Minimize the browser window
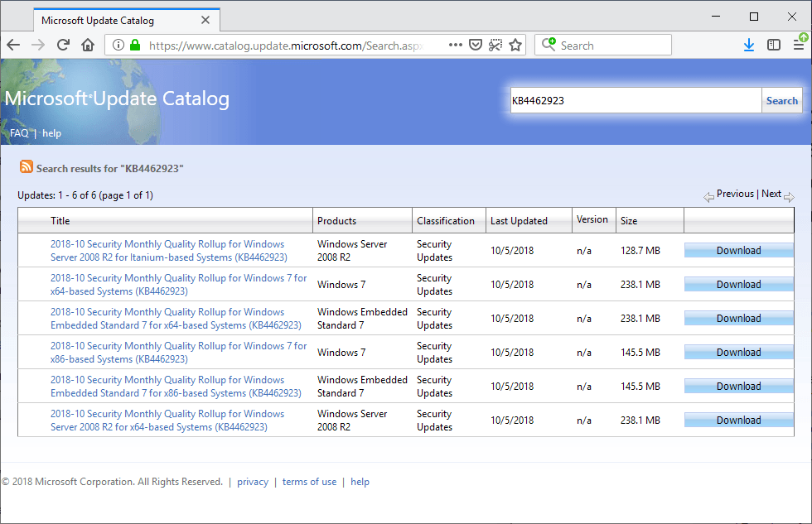The width and height of the screenshot is (812, 524). coord(716,17)
